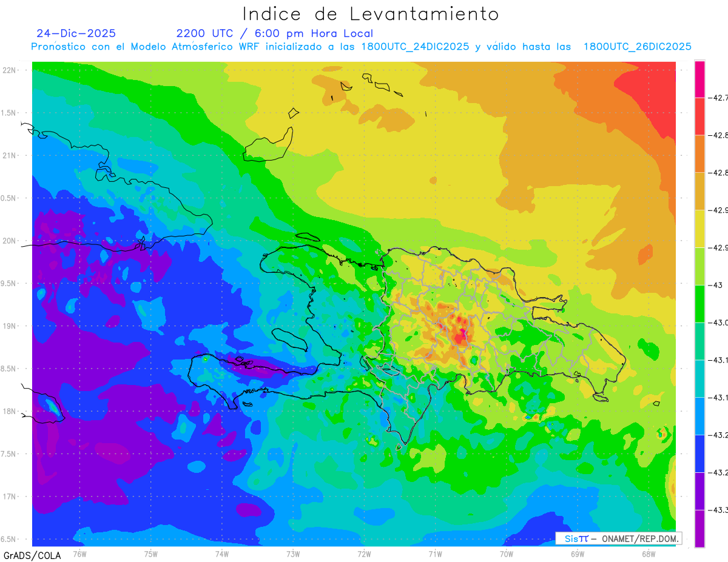The image size is (728, 562).
Task: Click the "76W" longitude axis label
Action: 79,554
